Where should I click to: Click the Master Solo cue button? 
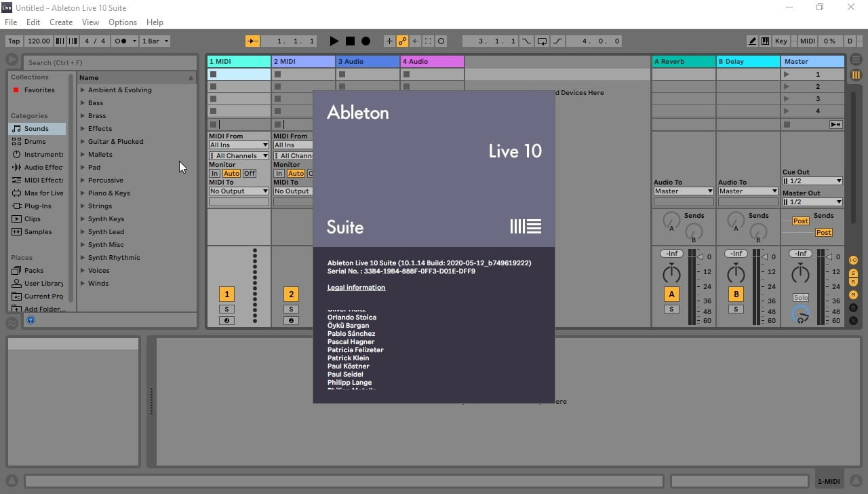coord(801,298)
